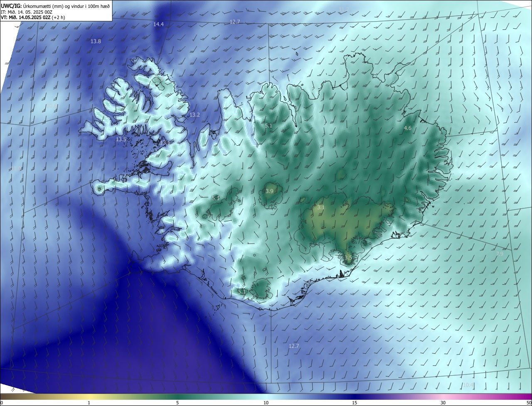532x406 pixels.
Task: Click the 12.7 label in the ocean north of Iceland
Action: [x=235, y=22]
